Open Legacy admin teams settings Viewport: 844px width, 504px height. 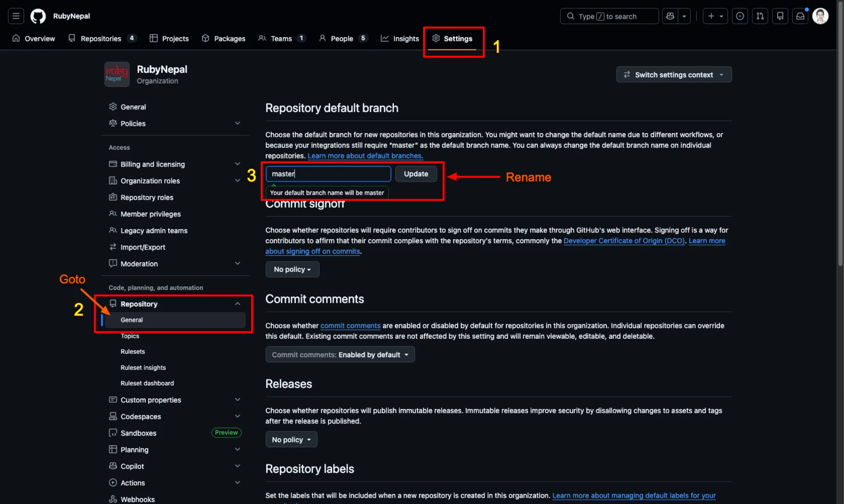(x=175, y=230)
